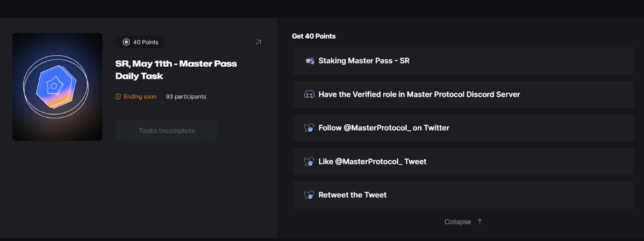Click the Staking Master Pass task icon
644x241 pixels.
point(309,61)
